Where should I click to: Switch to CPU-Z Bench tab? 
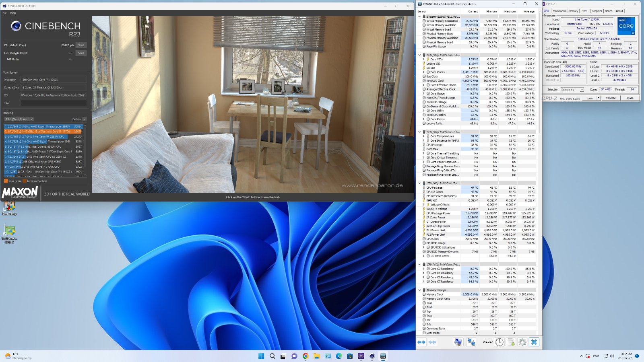609,11
